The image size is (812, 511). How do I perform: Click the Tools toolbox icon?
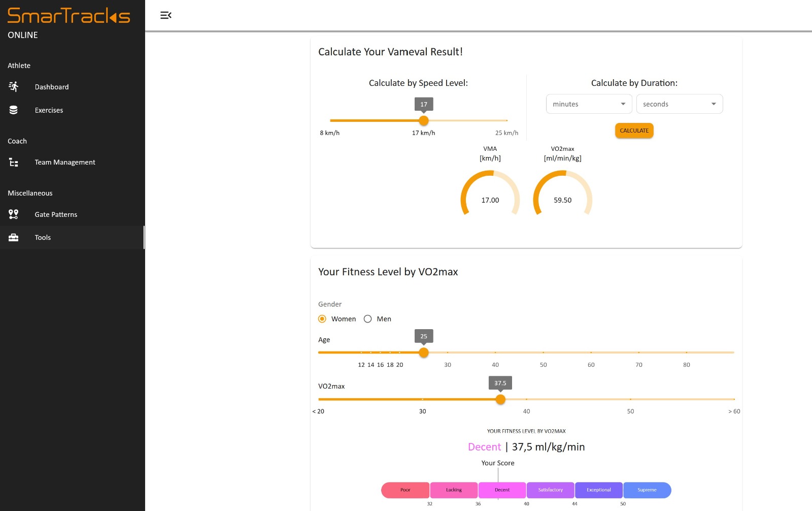point(14,238)
